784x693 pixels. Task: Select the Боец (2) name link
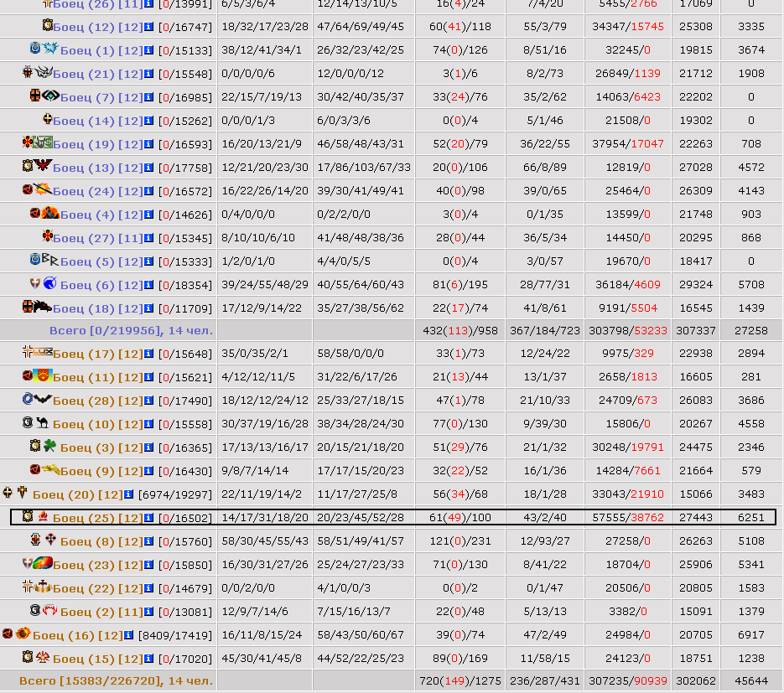(x=87, y=612)
